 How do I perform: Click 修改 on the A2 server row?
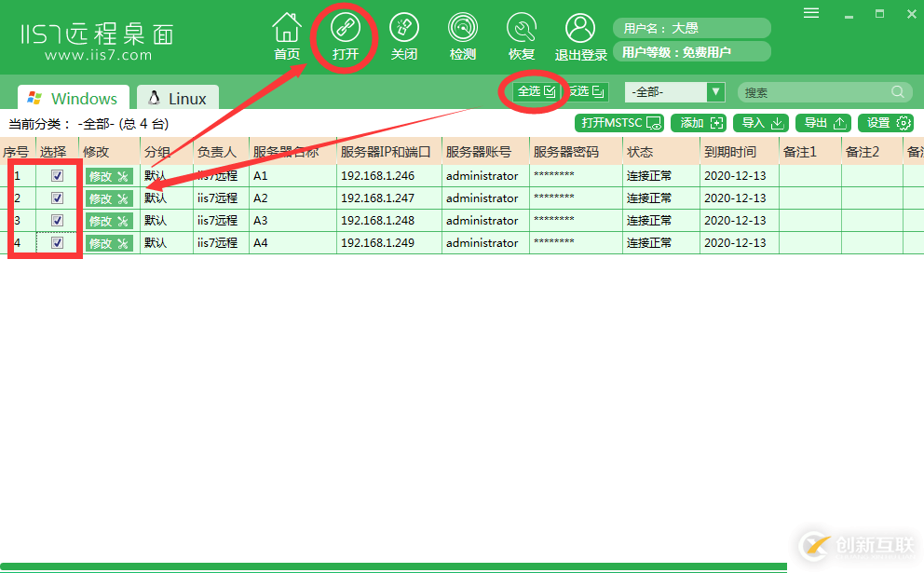point(107,198)
